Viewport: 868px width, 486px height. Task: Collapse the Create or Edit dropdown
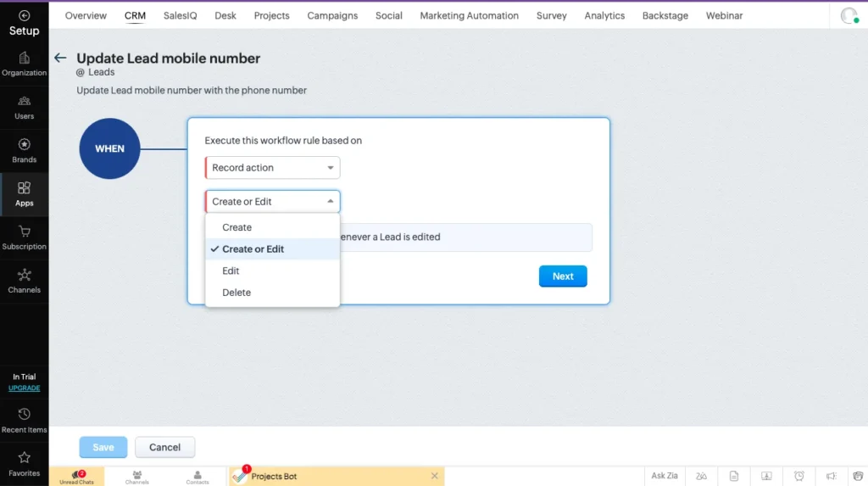(272, 202)
